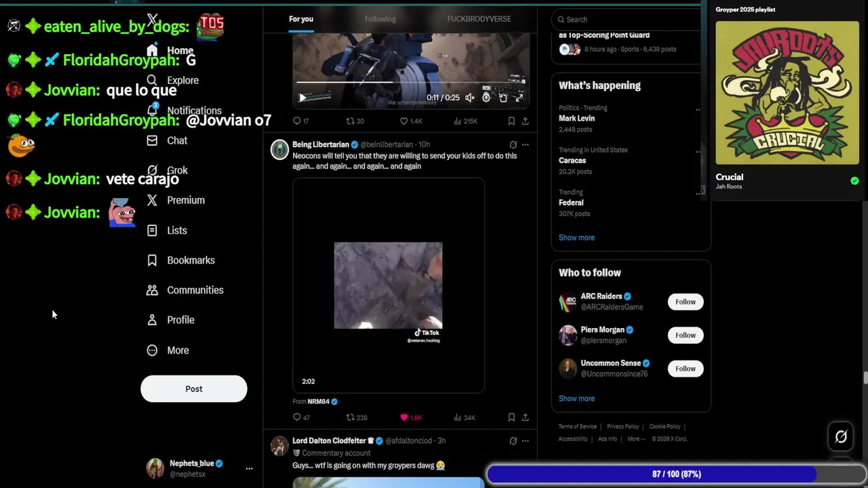The image size is (868, 488).
Task: Open the Mark Levin trending topic
Action: point(576,119)
